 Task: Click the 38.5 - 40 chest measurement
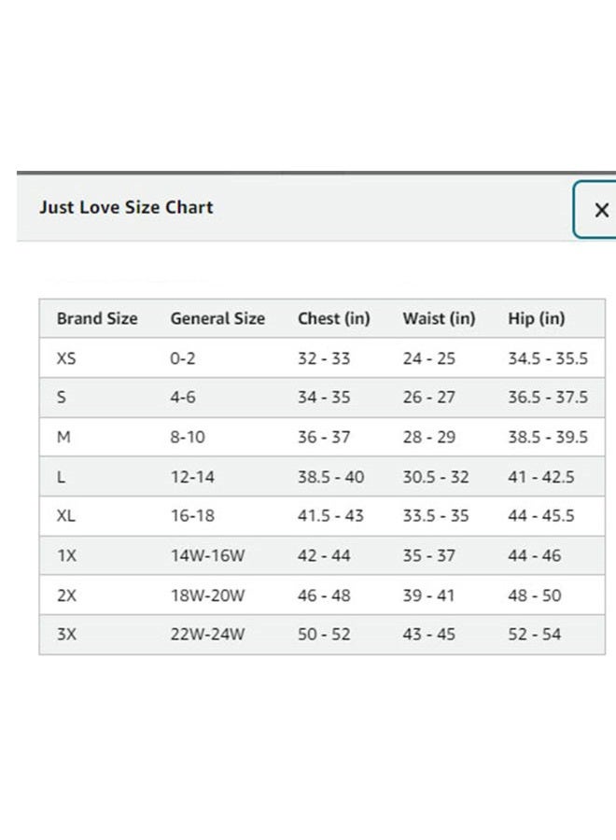click(x=330, y=477)
